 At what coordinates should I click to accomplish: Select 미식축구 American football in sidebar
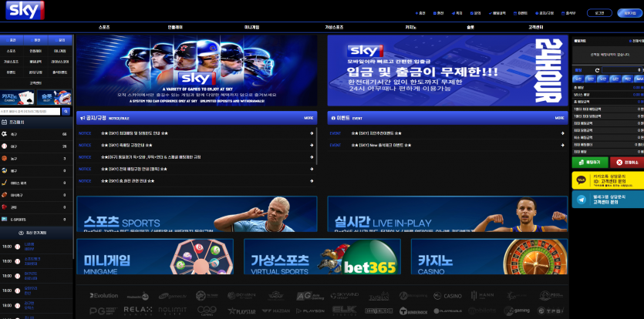click(36, 195)
